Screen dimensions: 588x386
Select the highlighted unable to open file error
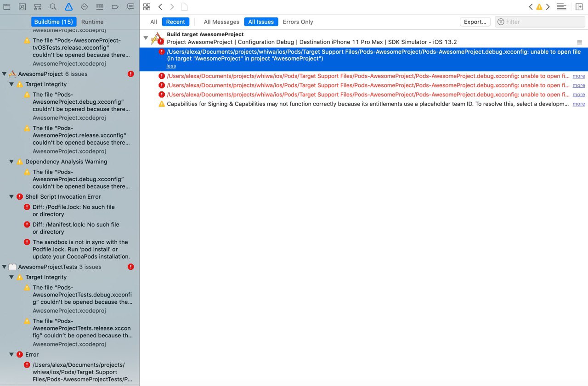tap(364, 59)
